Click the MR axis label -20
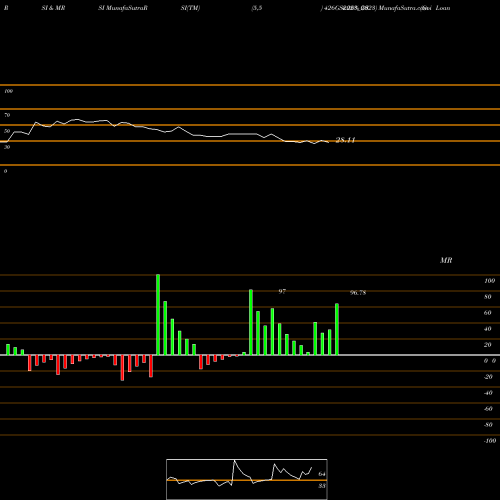 (x=488, y=377)
